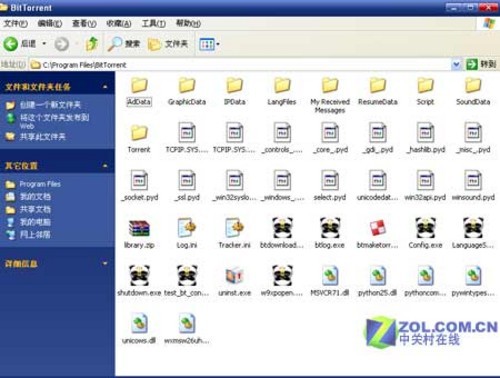The width and height of the screenshot is (500, 378).
Task: Click the btmaketorrent red icon
Action: point(378,228)
